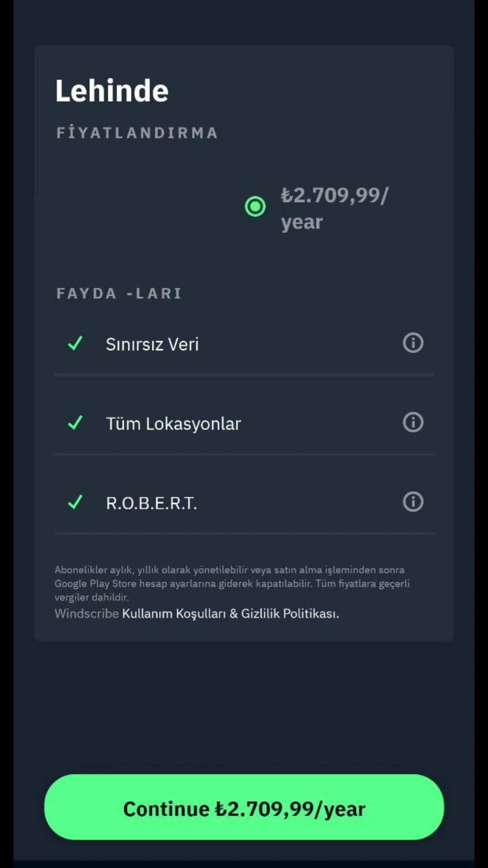Image resolution: width=488 pixels, height=868 pixels.
Task: Click the FİYATLANDIRMA section heading
Action: click(x=137, y=132)
